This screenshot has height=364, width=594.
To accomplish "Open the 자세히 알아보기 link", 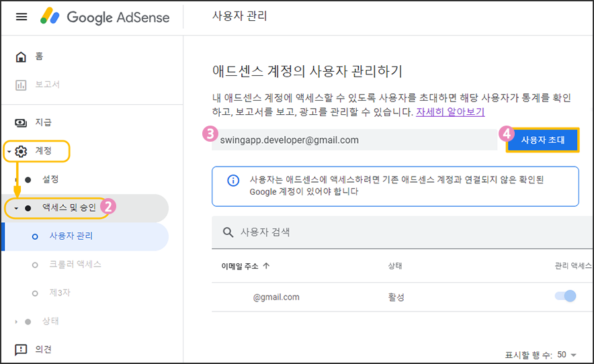I will pyautogui.click(x=450, y=111).
